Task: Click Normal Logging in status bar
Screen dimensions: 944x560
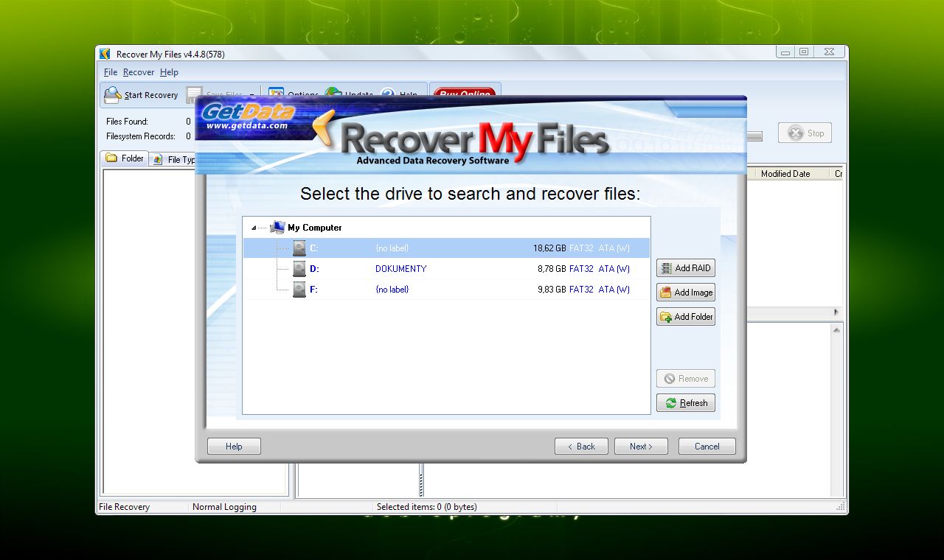Action: pyautogui.click(x=224, y=507)
